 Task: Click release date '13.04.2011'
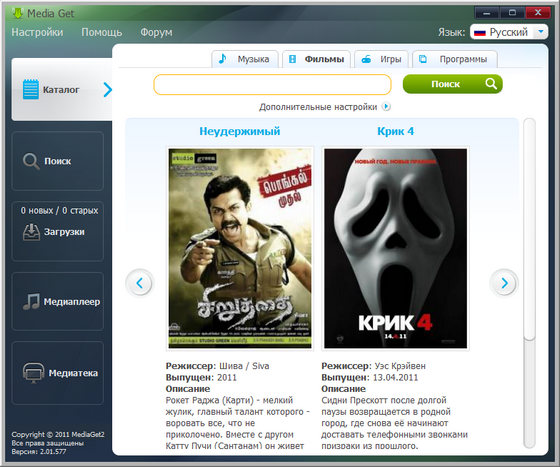pyautogui.click(x=395, y=377)
